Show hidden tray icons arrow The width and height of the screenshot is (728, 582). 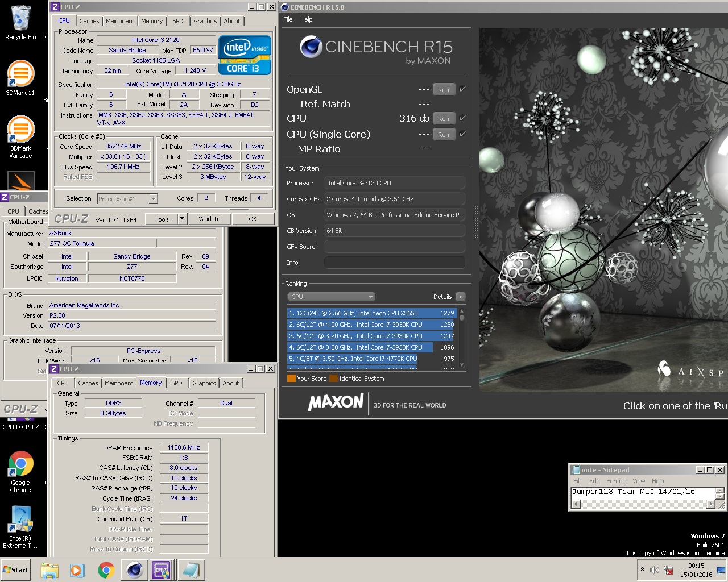(642, 569)
